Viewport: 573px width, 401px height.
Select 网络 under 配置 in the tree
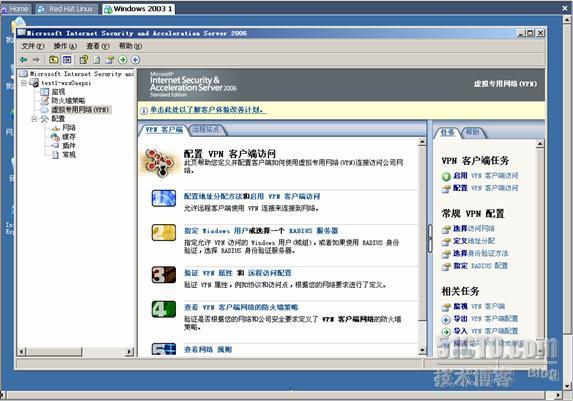tap(69, 128)
